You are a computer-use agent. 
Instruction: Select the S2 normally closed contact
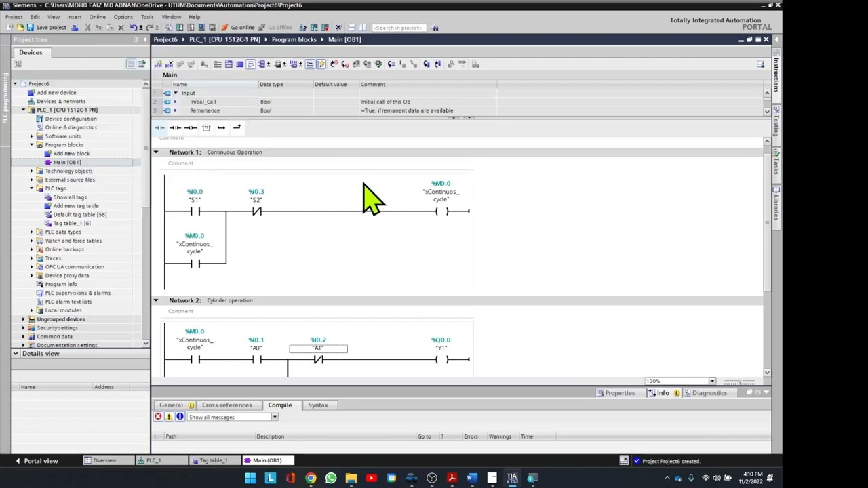point(256,211)
